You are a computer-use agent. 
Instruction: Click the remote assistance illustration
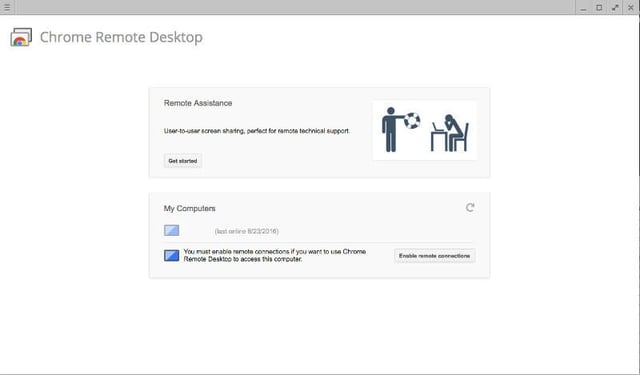point(424,130)
